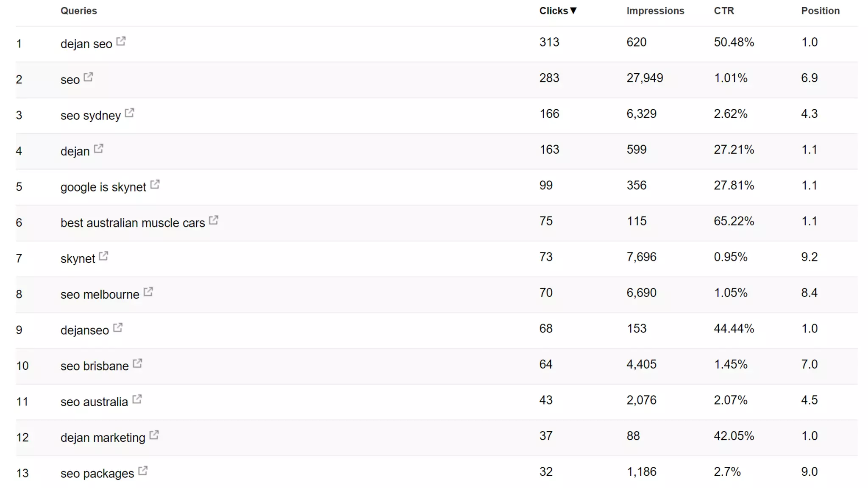The image size is (868, 488).
Task: Open external link icon beside 'dejanseo'
Action: coord(118,327)
